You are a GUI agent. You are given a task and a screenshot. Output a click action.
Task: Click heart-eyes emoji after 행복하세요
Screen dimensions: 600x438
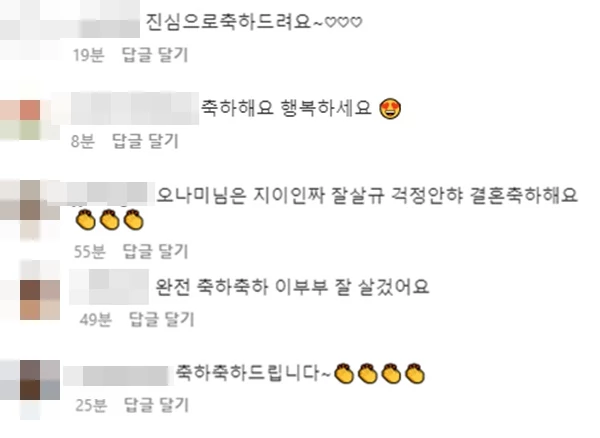point(390,109)
